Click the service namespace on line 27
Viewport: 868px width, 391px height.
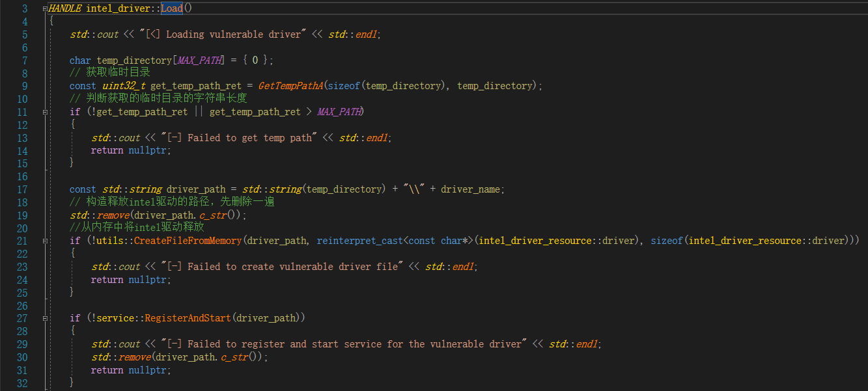coord(115,318)
